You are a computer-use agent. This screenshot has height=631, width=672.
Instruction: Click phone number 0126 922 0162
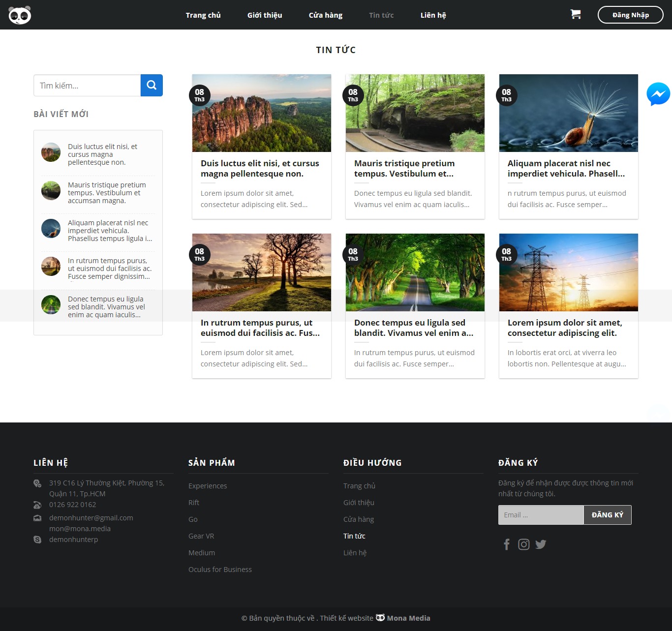(x=72, y=505)
